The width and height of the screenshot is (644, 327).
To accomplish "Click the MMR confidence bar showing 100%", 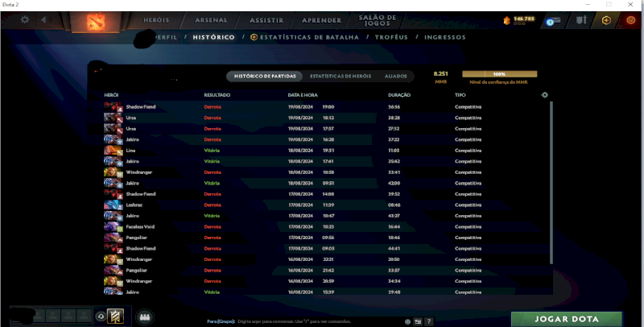I will tap(499, 74).
